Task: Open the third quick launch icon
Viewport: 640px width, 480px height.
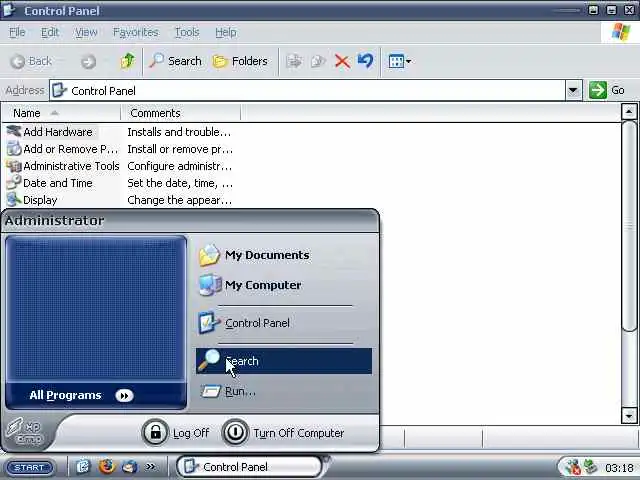Action: pos(130,466)
